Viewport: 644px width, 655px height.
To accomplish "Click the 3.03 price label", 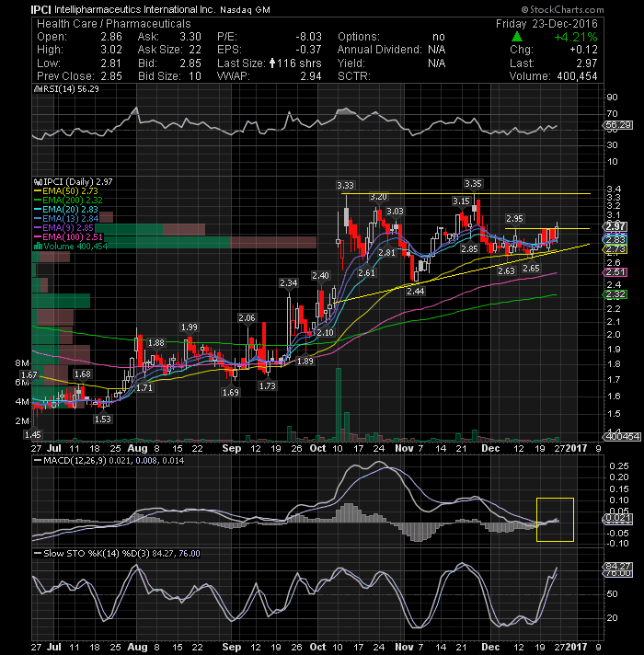I will coord(395,211).
